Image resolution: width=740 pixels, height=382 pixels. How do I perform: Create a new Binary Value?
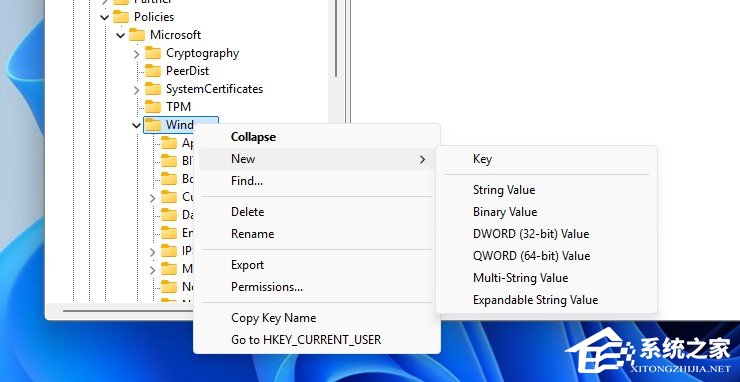[547, 212]
